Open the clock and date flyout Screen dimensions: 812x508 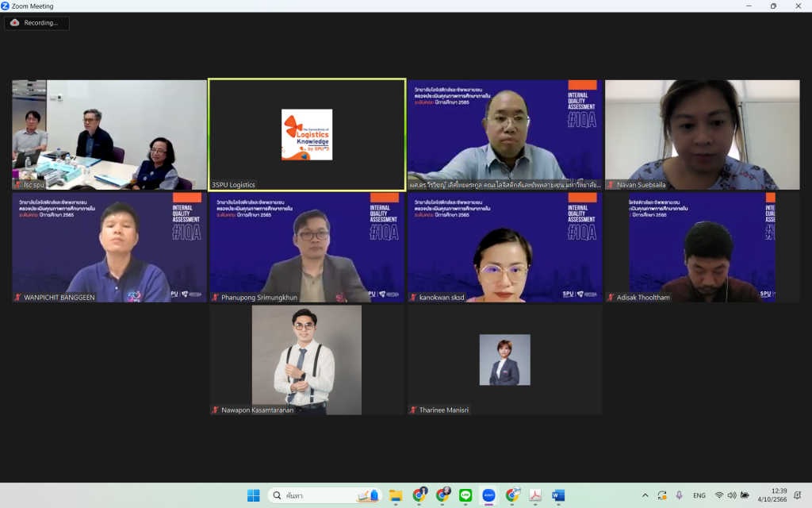pos(772,495)
